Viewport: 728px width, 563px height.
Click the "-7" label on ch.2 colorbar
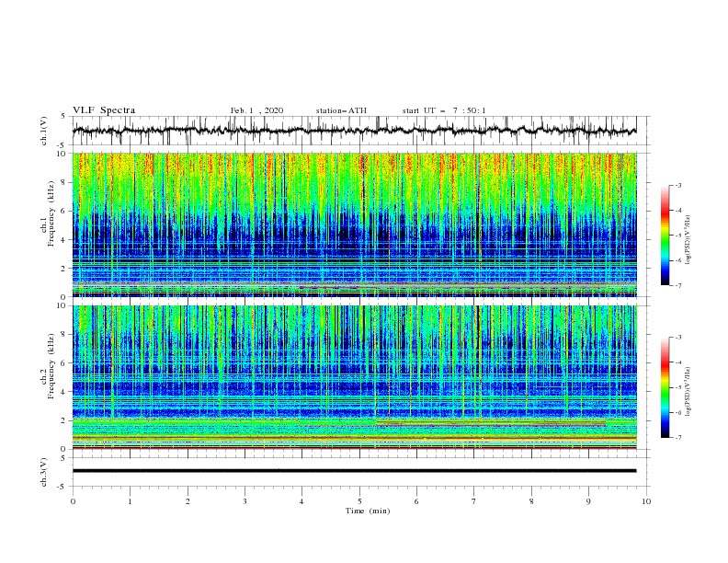click(x=677, y=438)
